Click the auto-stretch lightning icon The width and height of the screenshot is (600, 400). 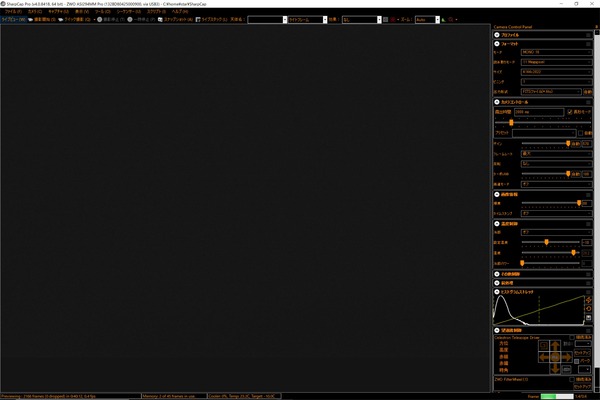[x=589, y=300]
